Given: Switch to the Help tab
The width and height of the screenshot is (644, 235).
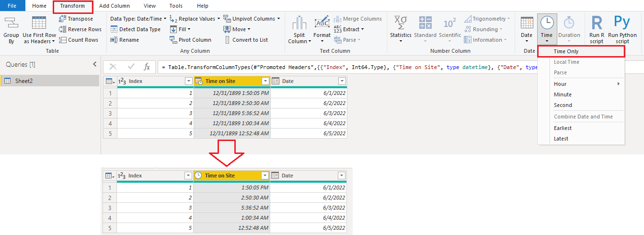Looking at the screenshot, I should [x=202, y=6].
